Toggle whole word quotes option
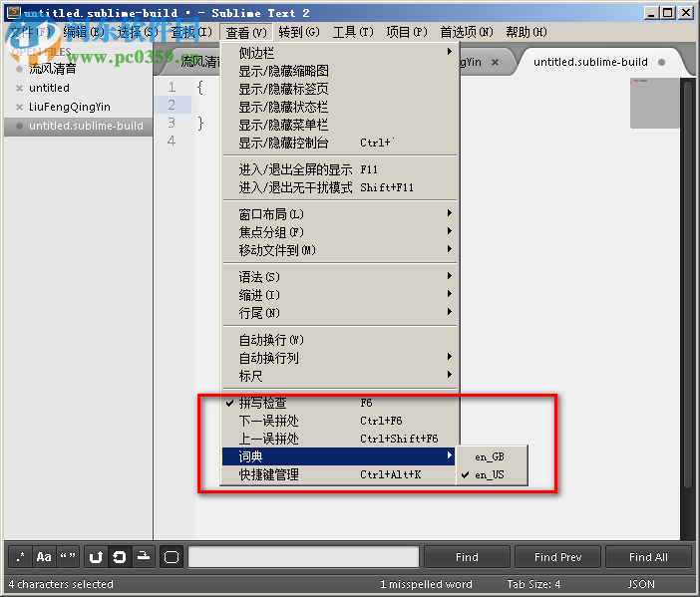Viewport: 700px width, 597px height. pyautogui.click(x=68, y=557)
